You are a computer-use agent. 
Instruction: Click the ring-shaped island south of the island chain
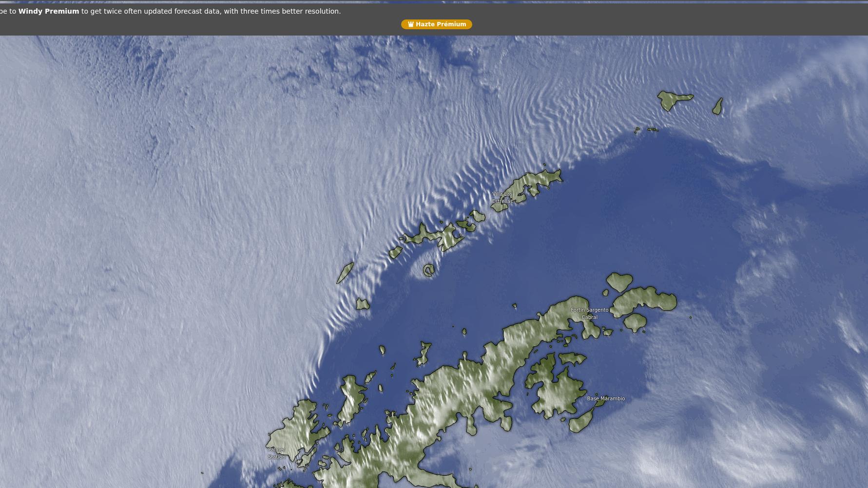click(x=428, y=270)
